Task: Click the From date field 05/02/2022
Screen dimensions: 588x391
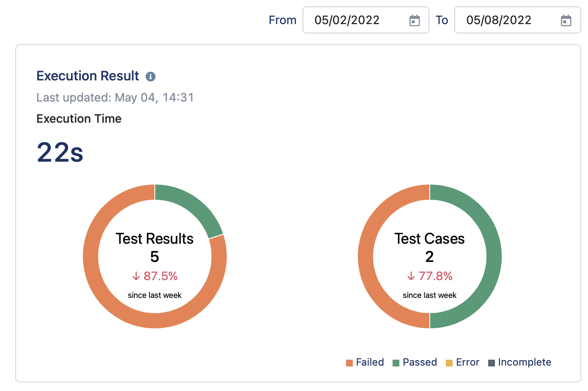Action: (x=366, y=20)
